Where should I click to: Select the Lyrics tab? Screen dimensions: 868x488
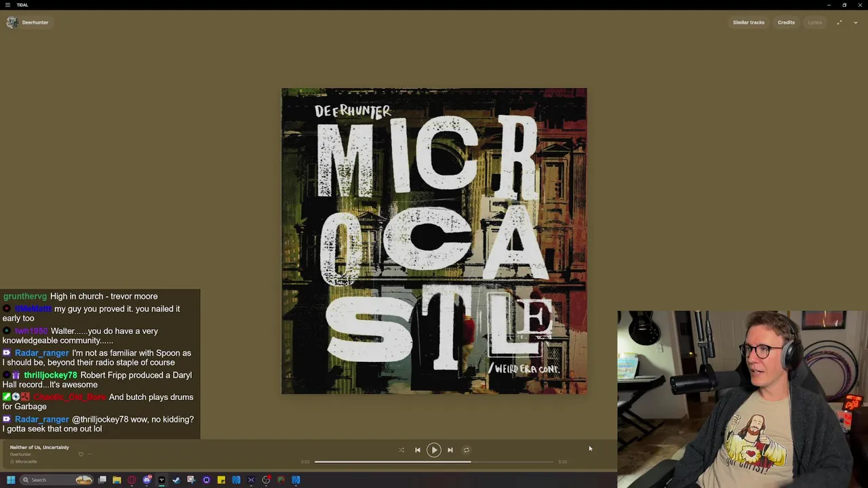[814, 22]
